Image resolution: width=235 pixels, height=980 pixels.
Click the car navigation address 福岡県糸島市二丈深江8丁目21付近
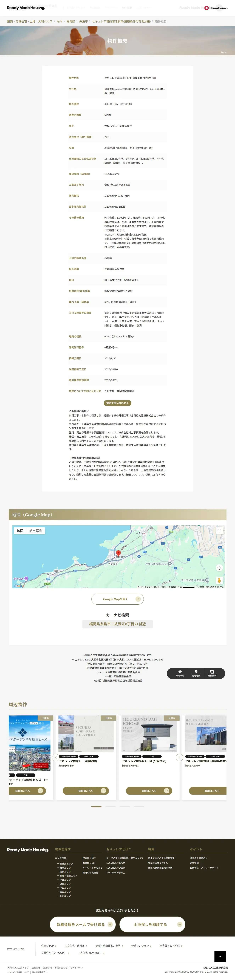[x=117, y=624]
